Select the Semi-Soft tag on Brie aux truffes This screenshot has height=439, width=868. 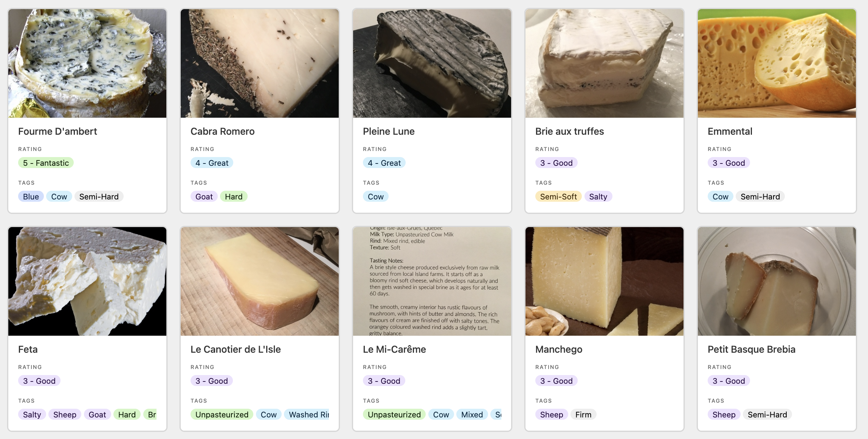(558, 197)
